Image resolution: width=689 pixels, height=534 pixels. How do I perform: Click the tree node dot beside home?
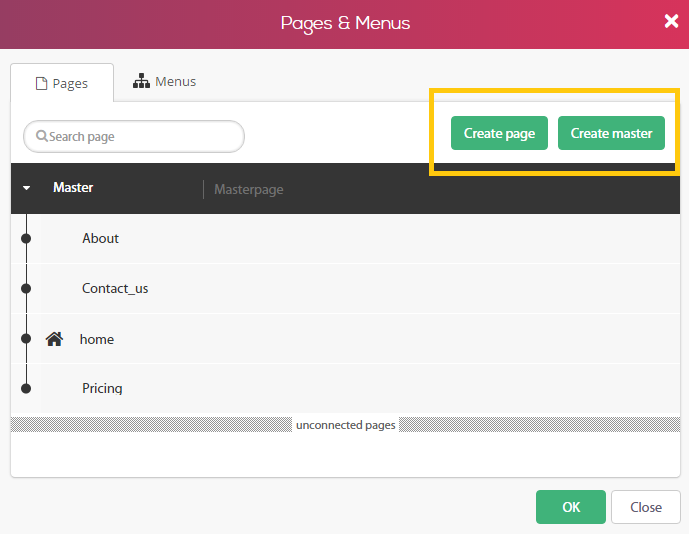click(x=26, y=338)
